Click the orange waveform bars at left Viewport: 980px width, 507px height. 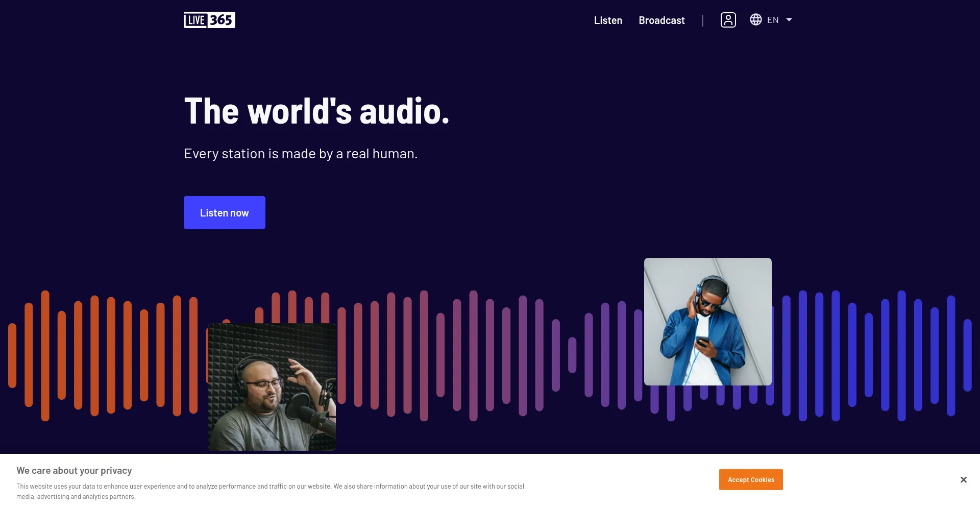[94, 355]
